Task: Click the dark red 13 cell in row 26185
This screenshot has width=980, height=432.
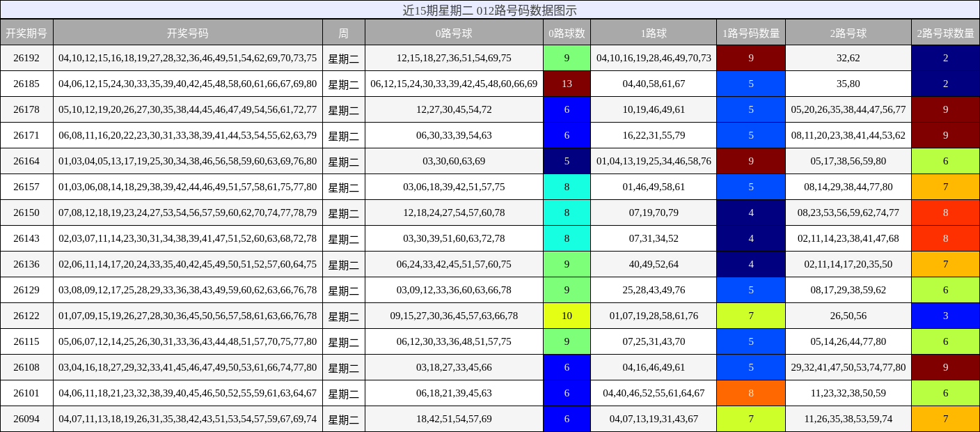Action: point(567,84)
